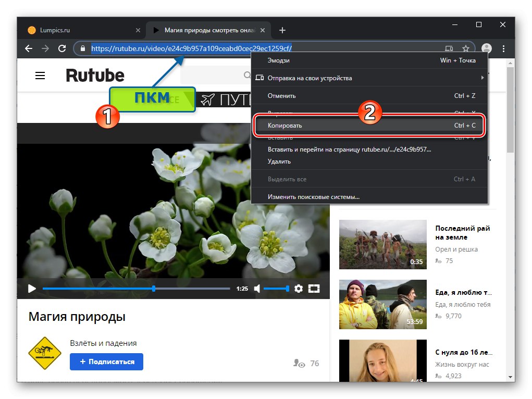Select the Магия природы смотреть онлайн tab
Viewport: 532px width, 399px height.
coord(208,30)
